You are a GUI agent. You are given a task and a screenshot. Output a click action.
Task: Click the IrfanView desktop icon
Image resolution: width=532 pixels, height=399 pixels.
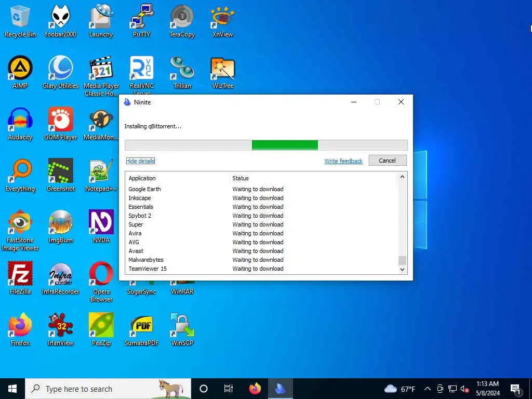(x=60, y=330)
